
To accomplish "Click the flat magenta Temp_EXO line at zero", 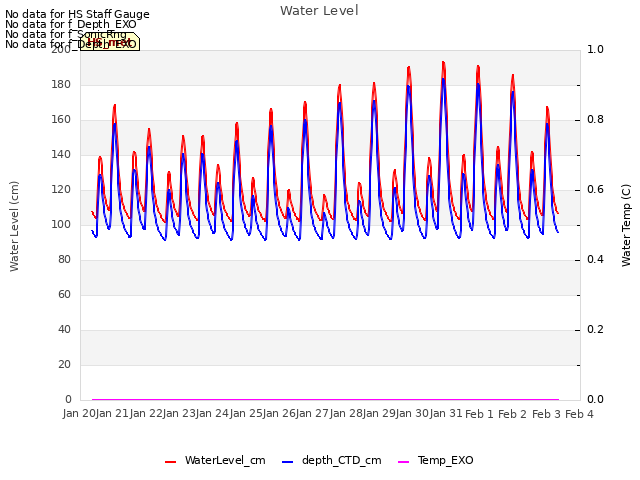I will 325,399.
